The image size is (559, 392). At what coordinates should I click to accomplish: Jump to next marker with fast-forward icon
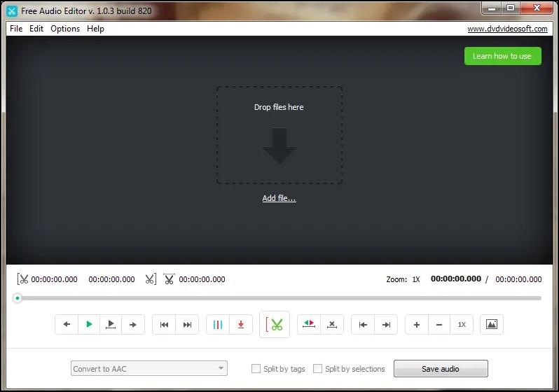pos(187,324)
